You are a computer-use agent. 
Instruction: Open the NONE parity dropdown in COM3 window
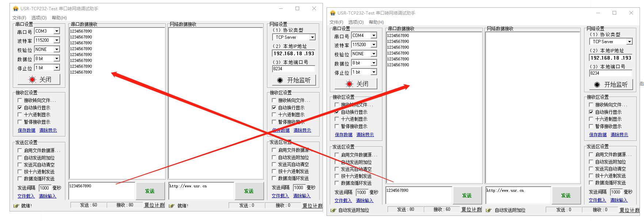click(57, 49)
